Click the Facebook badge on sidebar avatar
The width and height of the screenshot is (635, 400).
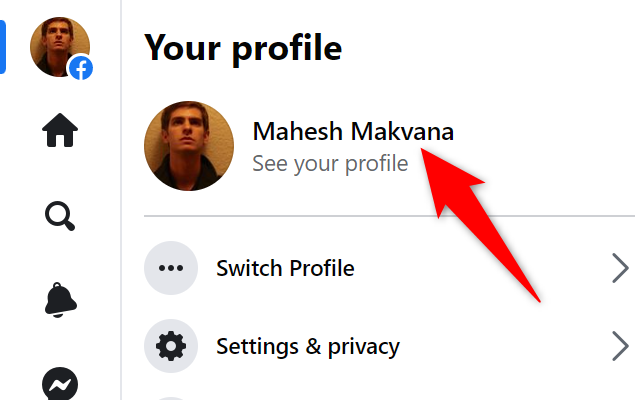pyautogui.click(x=81, y=68)
